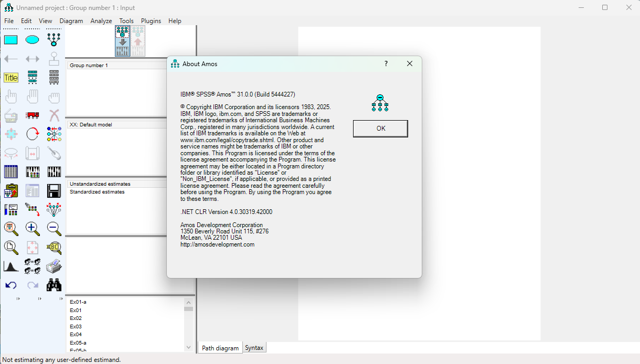Click the printer Print path diagrams icon

pos(54,266)
